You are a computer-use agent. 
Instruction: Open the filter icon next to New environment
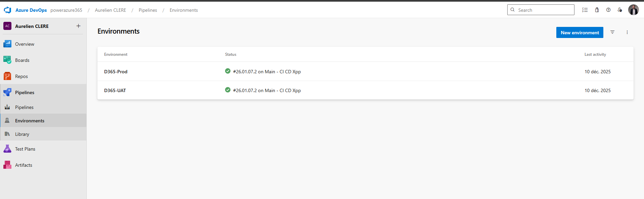click(612, 32)
